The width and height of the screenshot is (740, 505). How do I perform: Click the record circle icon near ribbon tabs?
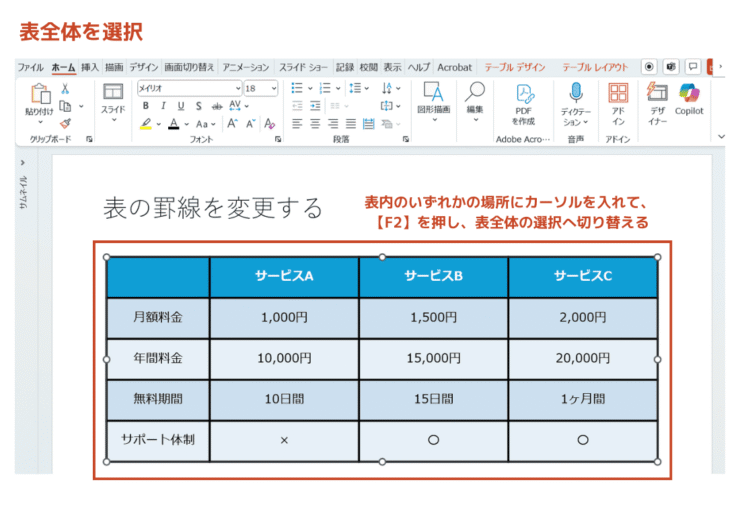coord(649,67)
